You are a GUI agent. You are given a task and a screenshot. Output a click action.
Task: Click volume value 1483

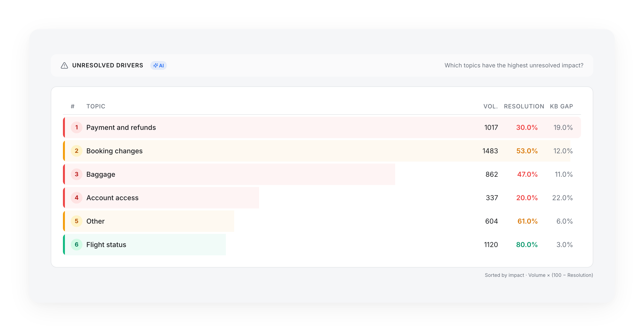point(490,151)
